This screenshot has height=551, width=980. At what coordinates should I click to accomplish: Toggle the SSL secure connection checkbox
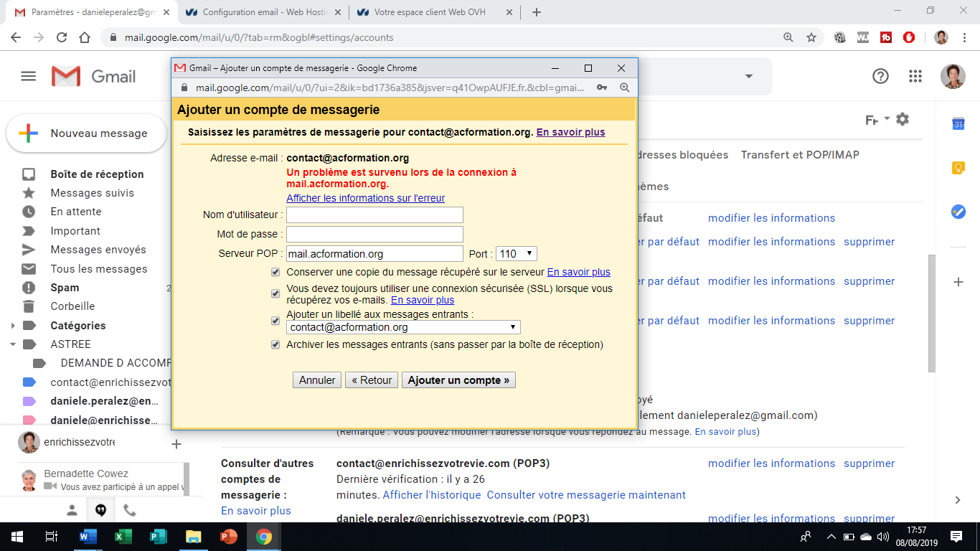click(x=275, y=293)
